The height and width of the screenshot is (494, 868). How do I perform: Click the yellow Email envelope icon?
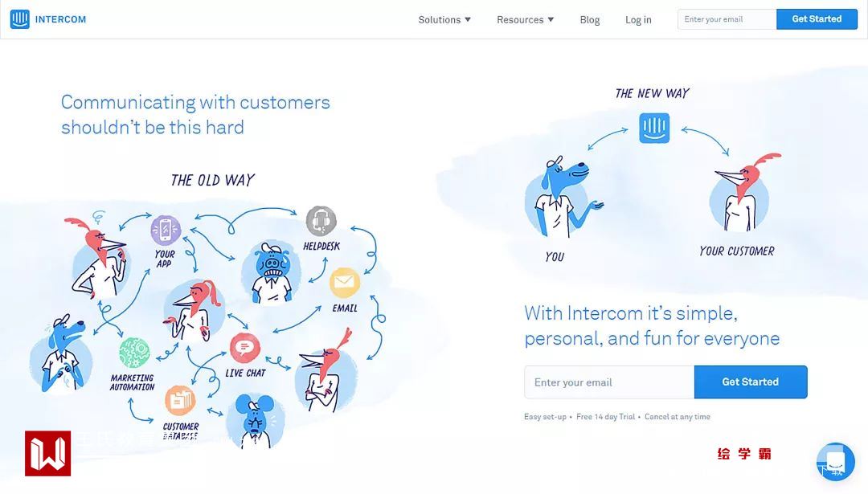click(x=344, y=283)
